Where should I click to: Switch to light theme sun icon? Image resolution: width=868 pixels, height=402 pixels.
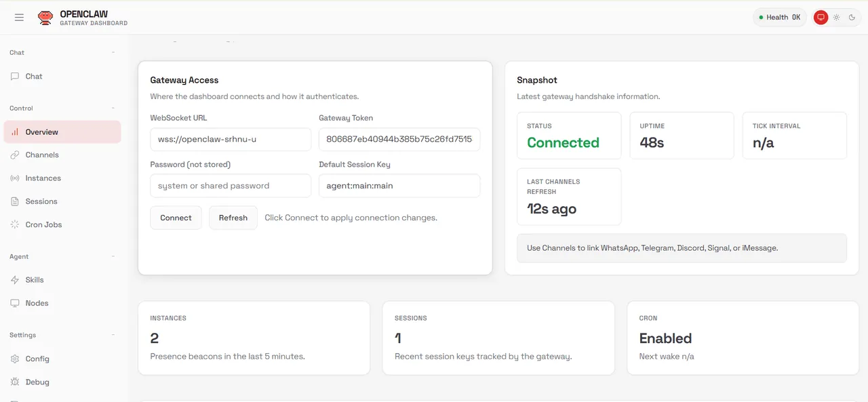[837, 18]
